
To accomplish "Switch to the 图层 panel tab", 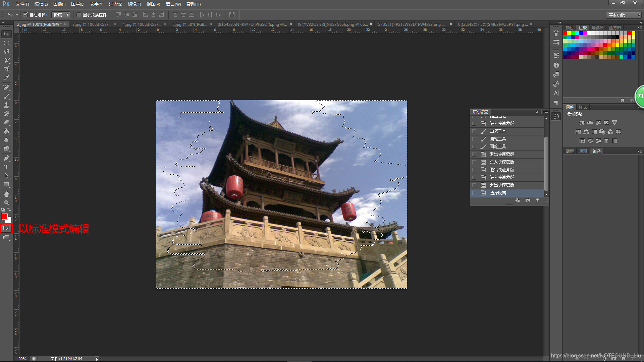I will 570,152.
